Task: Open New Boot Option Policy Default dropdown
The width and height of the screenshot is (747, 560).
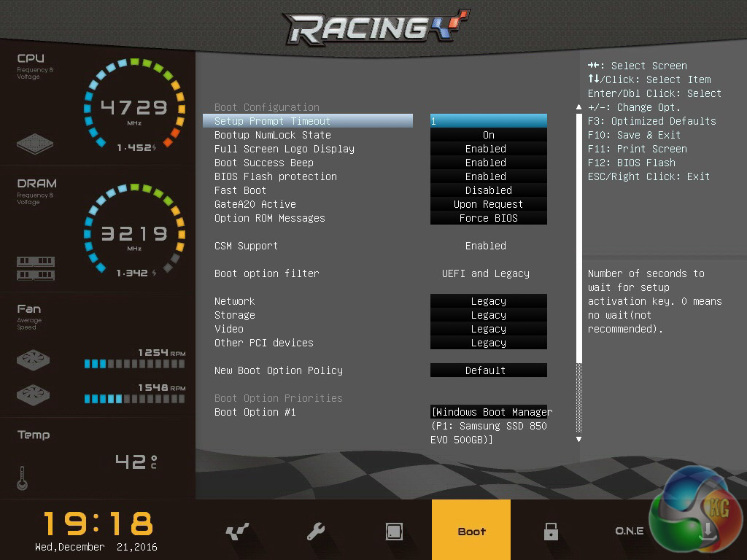Action: pos(488,370)
